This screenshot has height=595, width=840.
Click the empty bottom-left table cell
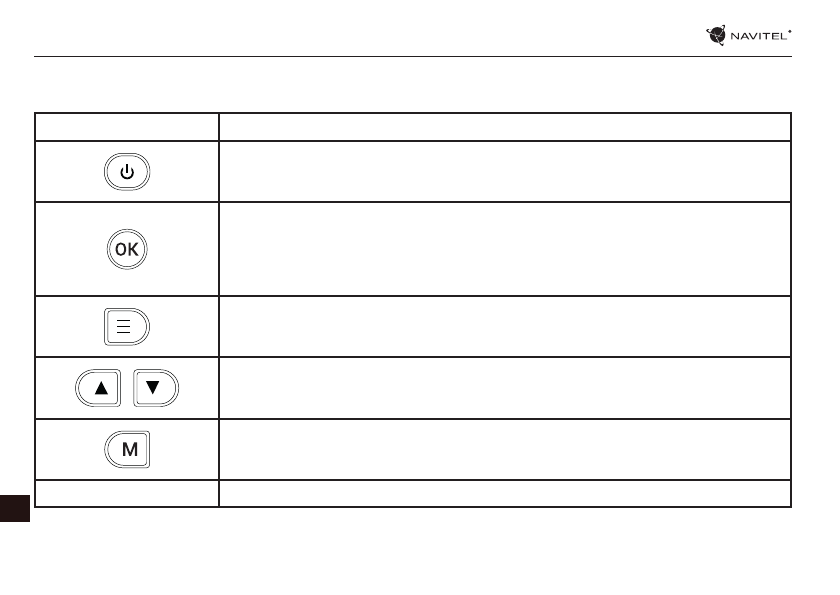point(127,494)
